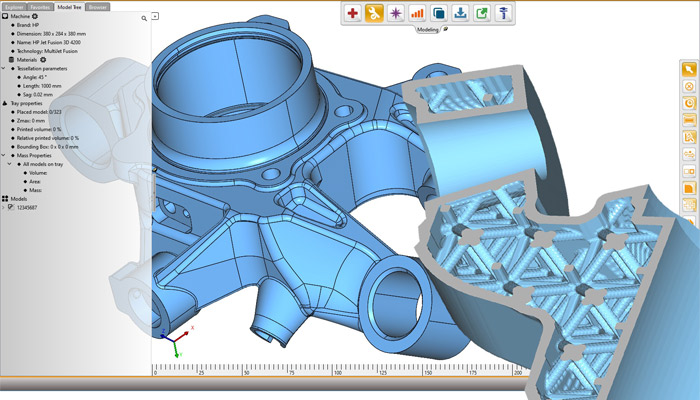This screenshot has width=700, height=400.
Task: Click the red plus icon in top toolbar
Action: point(353,13)
